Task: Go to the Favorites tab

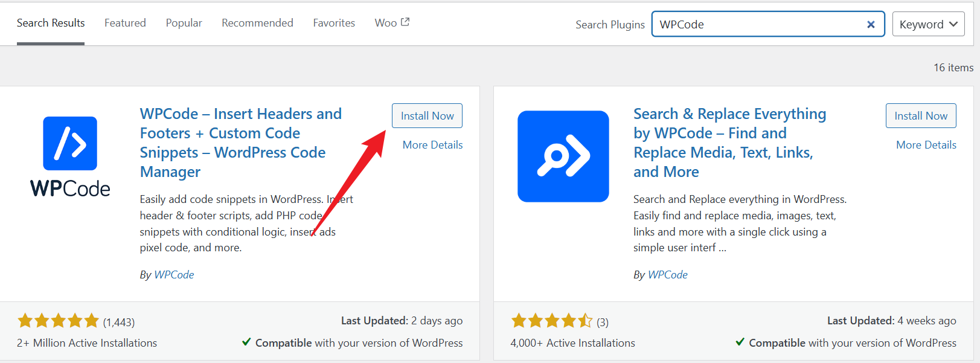Action: pyautogui.click(x=334, y=23)
